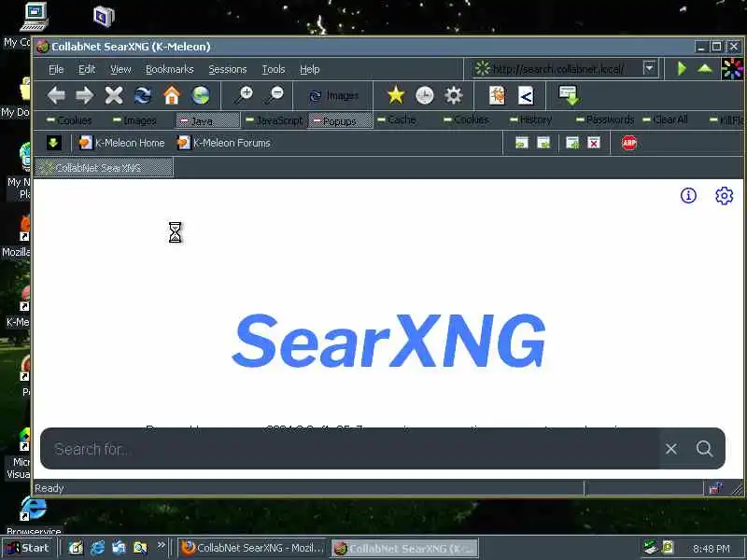Go forward with the Forward arrow
This screenshot has width=747, height=560.
click(x=85, y=96)
